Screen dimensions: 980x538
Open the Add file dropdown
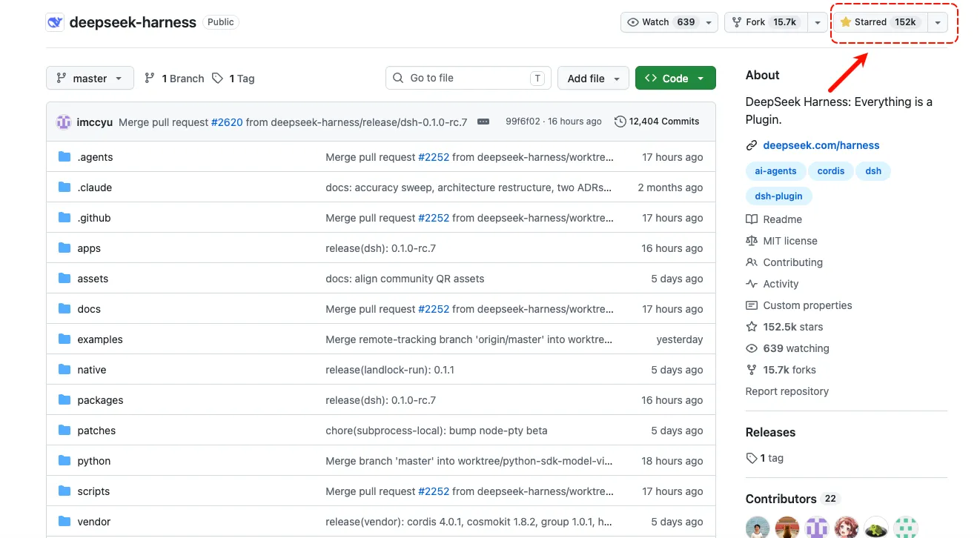[x=593, y=78]
